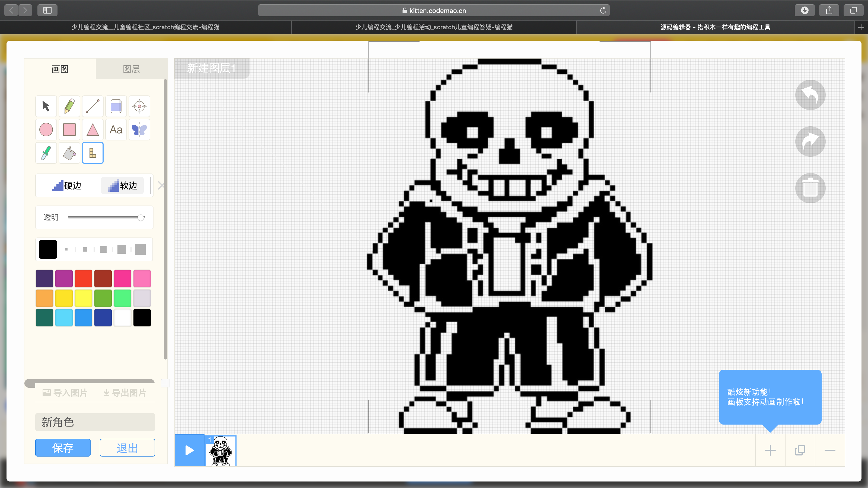Choose the cyan color swatch
Screen dimensions: 868x488
click(64, 318)
